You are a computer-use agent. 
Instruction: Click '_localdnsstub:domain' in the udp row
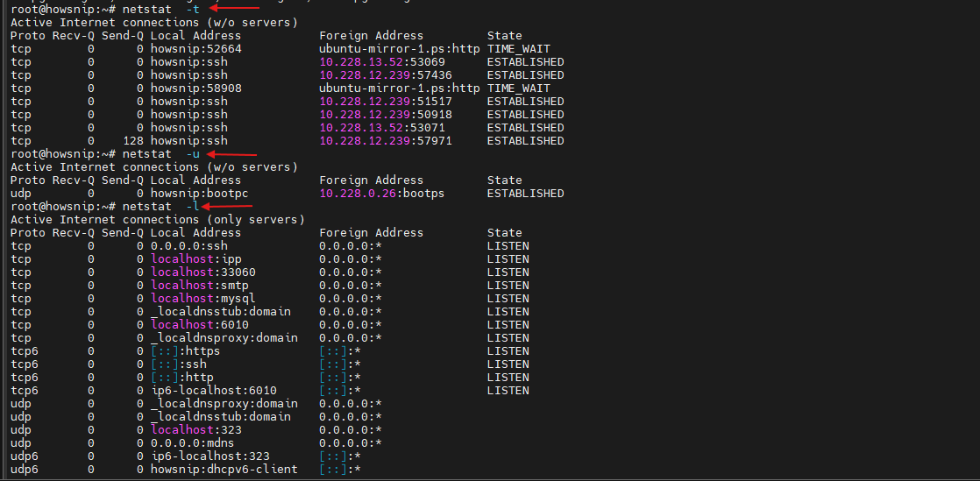coord(221,416)
